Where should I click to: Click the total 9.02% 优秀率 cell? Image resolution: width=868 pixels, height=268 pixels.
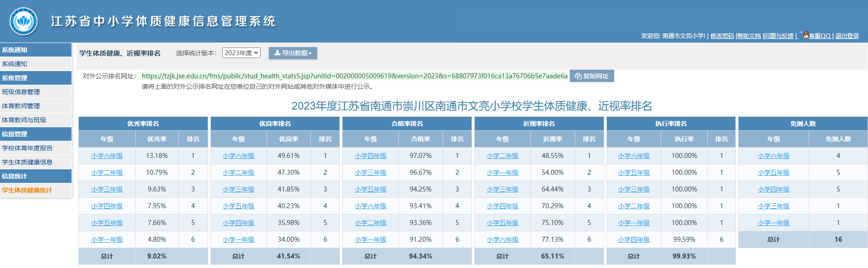[157, 256]
